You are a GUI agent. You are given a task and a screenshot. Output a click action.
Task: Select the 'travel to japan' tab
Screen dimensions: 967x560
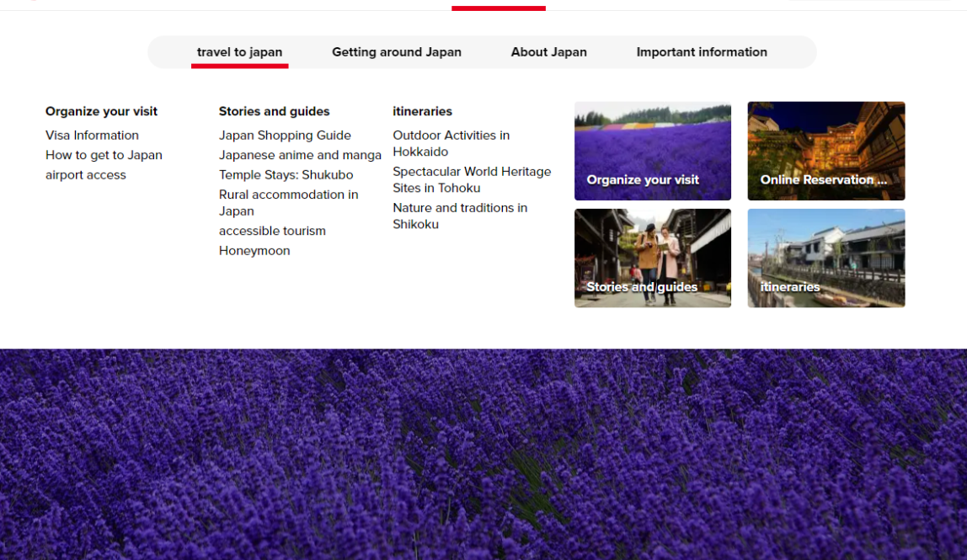point(239,52)
